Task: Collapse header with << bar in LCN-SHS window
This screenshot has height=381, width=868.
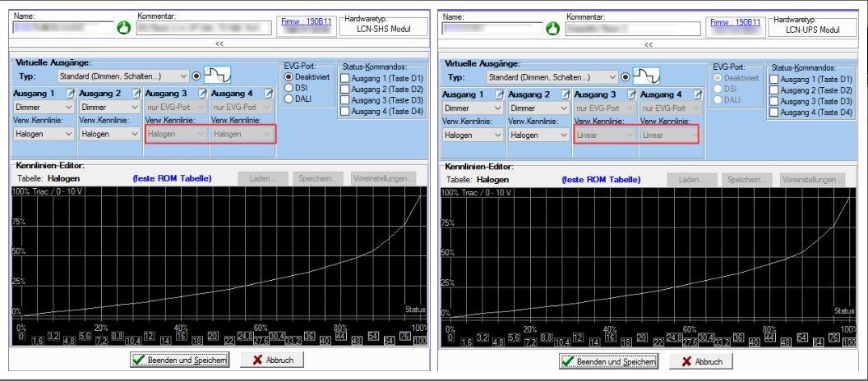Action: pos(219,44)
